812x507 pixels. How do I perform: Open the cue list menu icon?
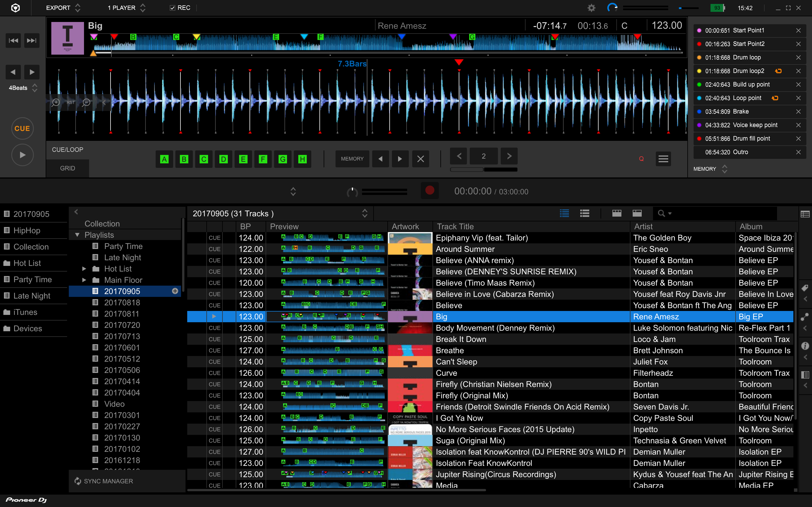[x=663, y=159]
